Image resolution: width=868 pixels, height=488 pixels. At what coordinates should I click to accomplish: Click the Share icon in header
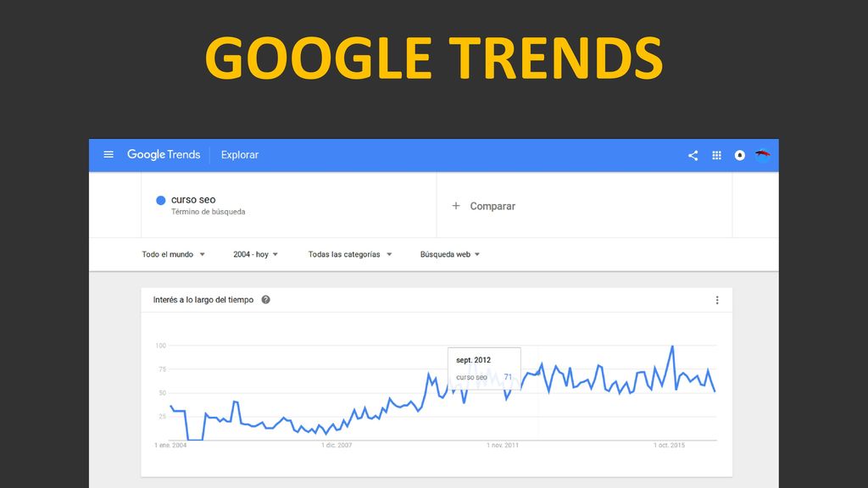click(x=693, y=156)
